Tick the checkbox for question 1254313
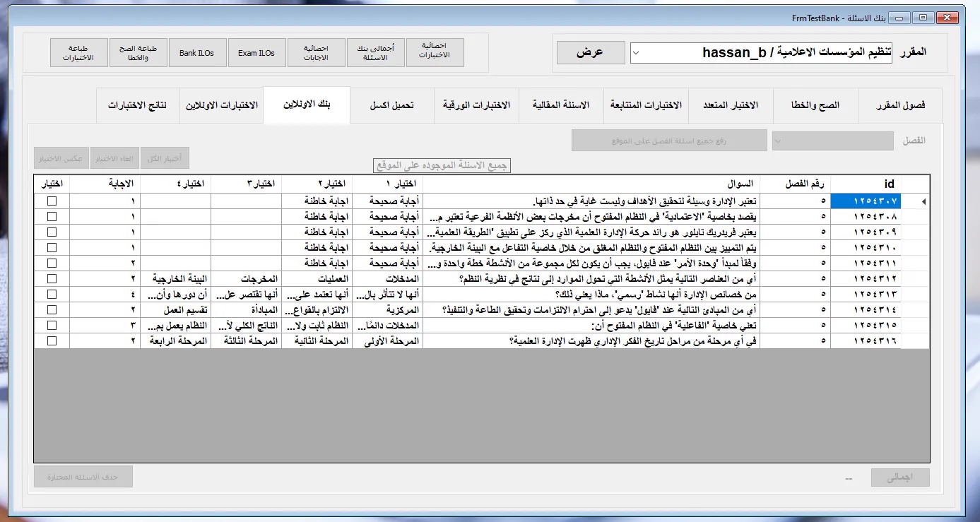Image resolution: width=980 pixels, height=522 pixels. [x=52, y=294]
